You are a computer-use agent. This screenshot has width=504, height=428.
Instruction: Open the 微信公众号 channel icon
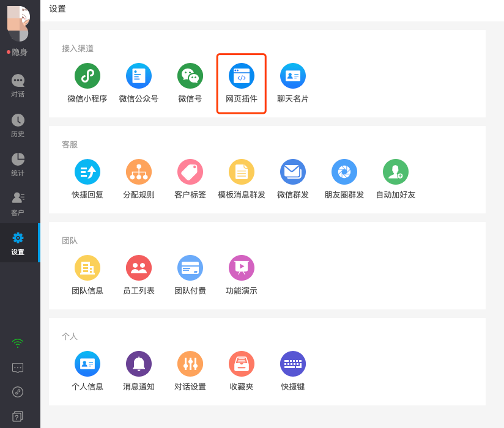139,76
